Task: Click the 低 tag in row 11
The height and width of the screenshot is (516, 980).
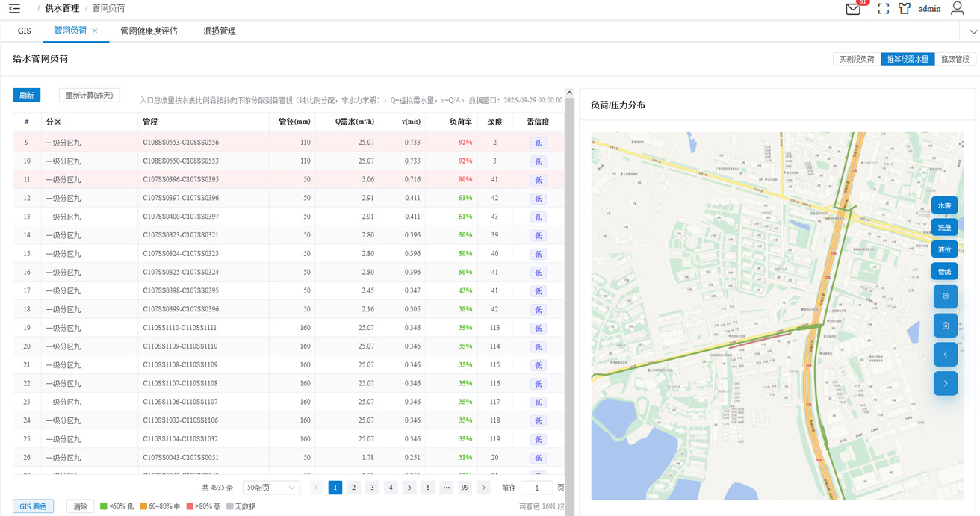Action: (x=538, y=180)
